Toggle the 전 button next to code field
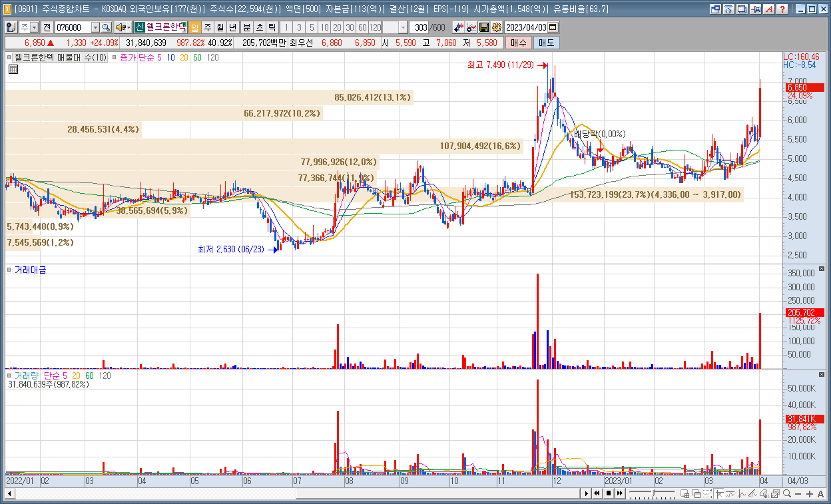 47,27
